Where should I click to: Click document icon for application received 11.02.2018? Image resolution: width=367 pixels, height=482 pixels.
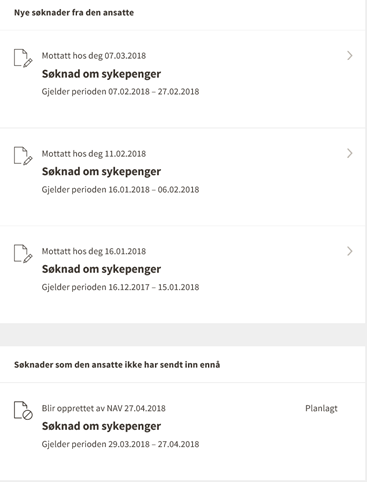click(x=23, y=156)
